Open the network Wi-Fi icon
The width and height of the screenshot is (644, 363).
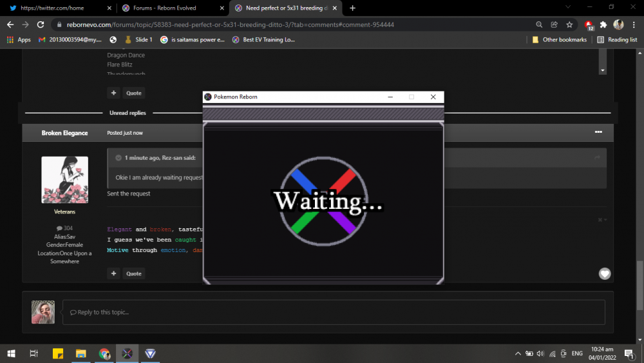pos(553,353)
